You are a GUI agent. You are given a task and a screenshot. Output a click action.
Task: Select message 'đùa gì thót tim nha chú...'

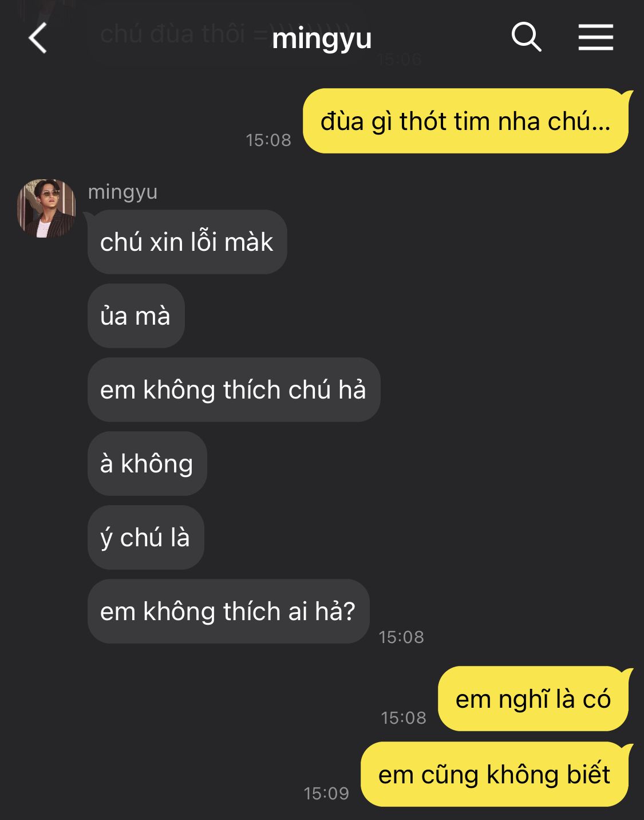(465, 121)
